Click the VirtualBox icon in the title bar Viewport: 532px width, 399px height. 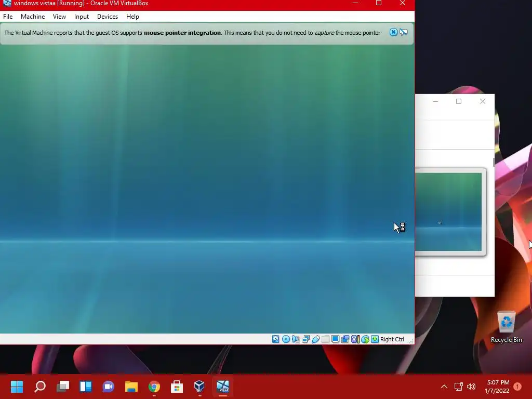click(x=7, y=4)
